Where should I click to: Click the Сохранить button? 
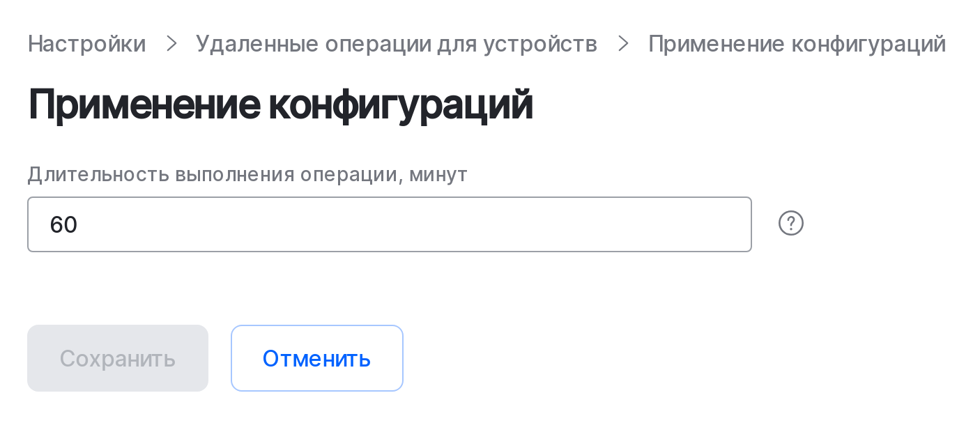coord(118,358)
